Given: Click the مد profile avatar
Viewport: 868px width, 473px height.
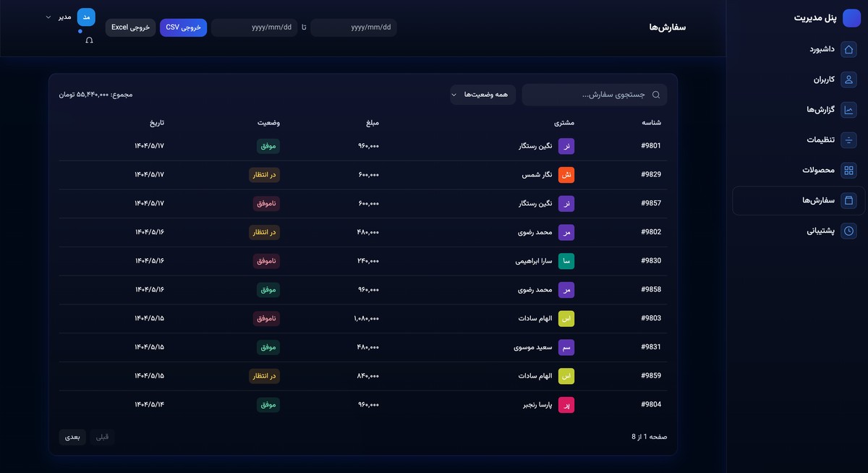Looking at the screenshot, I should click(86, 17).
